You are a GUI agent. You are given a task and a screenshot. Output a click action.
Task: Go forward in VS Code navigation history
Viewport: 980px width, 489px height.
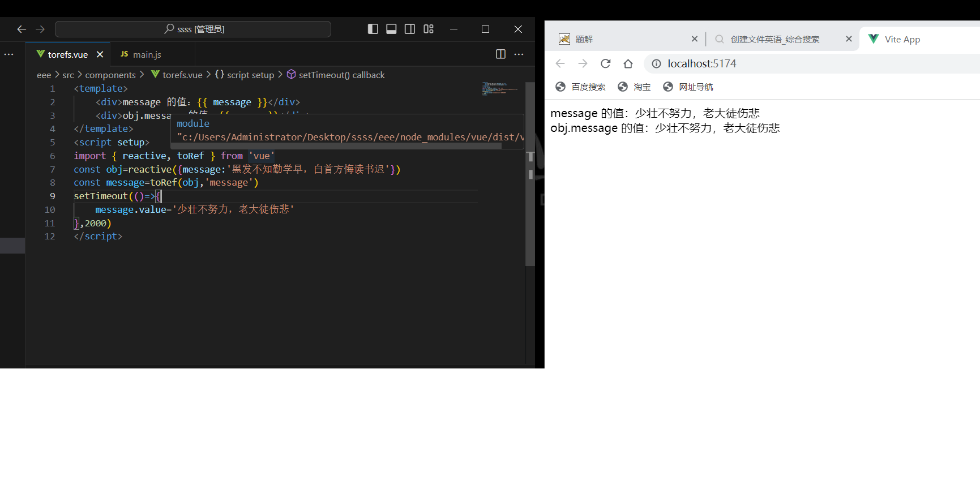coord(40,29)
